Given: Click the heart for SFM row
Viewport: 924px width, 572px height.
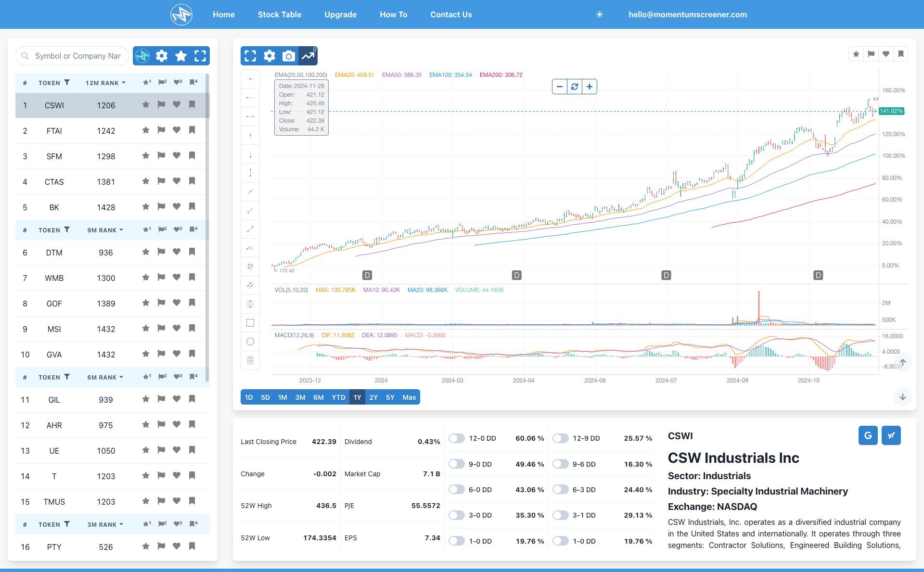Looking at the screenshot, I should click(x=177, y=155).
